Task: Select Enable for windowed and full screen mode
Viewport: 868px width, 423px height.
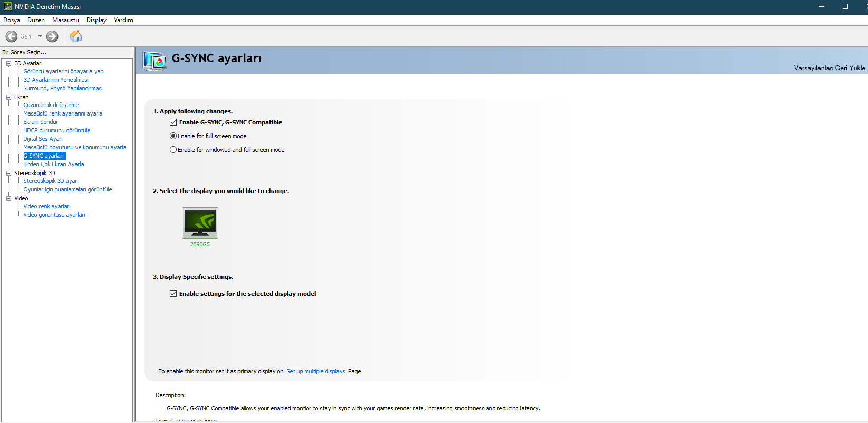Action: point(173,150)
